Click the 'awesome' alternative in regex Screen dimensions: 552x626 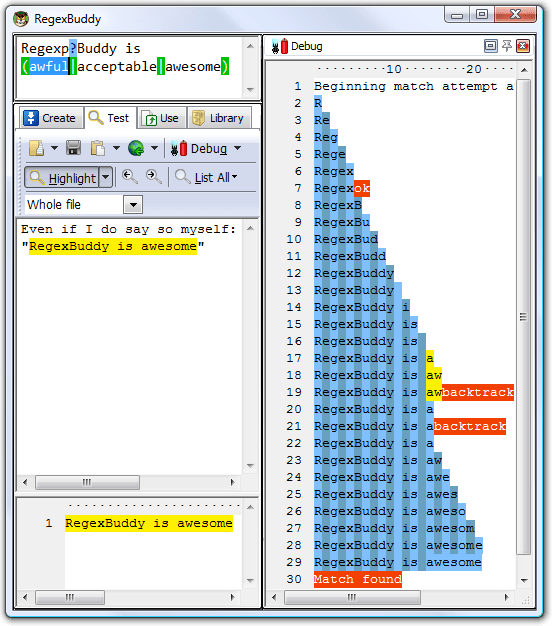point(193,66)
